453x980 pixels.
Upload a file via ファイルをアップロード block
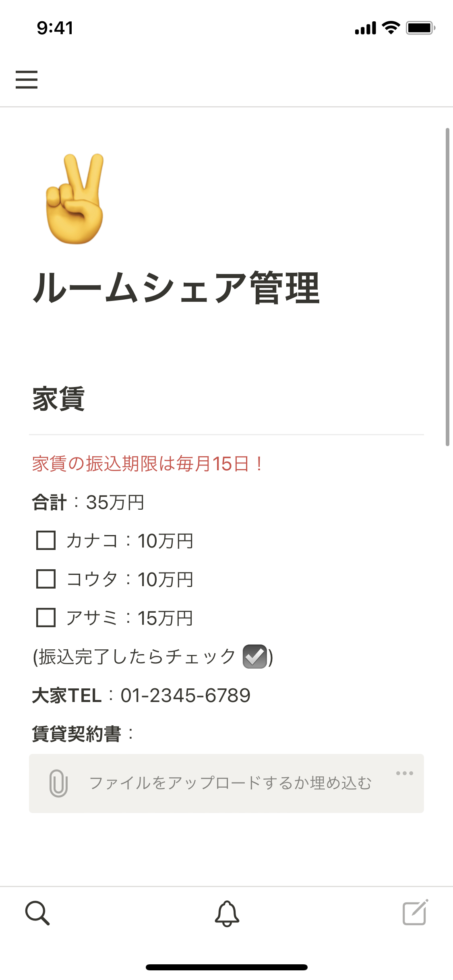point(230,783)
